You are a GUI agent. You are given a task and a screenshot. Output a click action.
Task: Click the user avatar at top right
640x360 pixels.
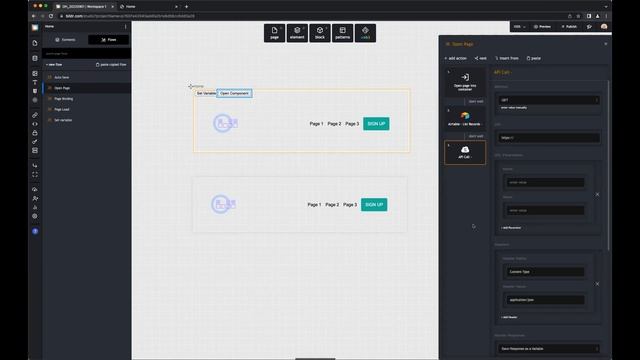(x=604, y=27)
